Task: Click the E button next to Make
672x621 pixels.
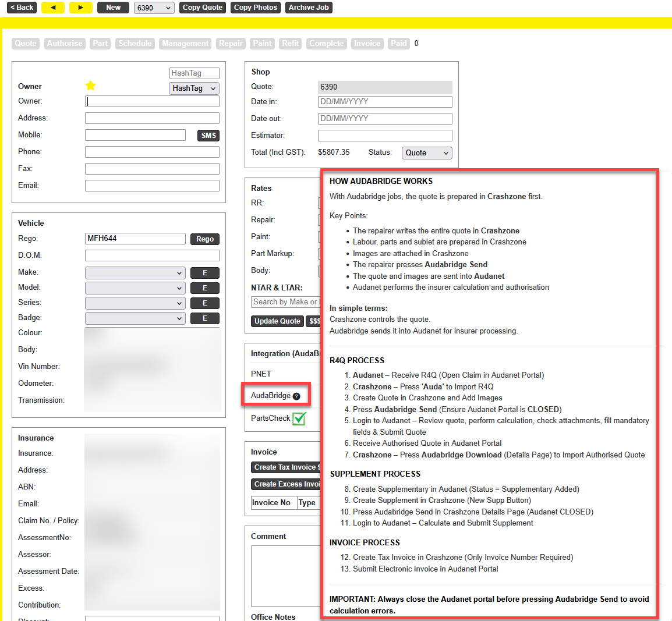Action: (204, 273)
